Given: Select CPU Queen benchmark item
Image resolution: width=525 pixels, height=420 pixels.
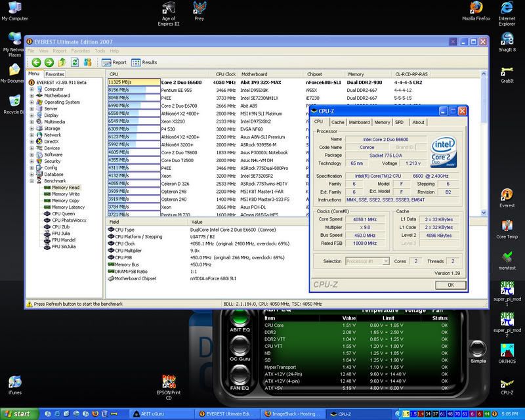Looking at the screenshot, I should (63, 214).
